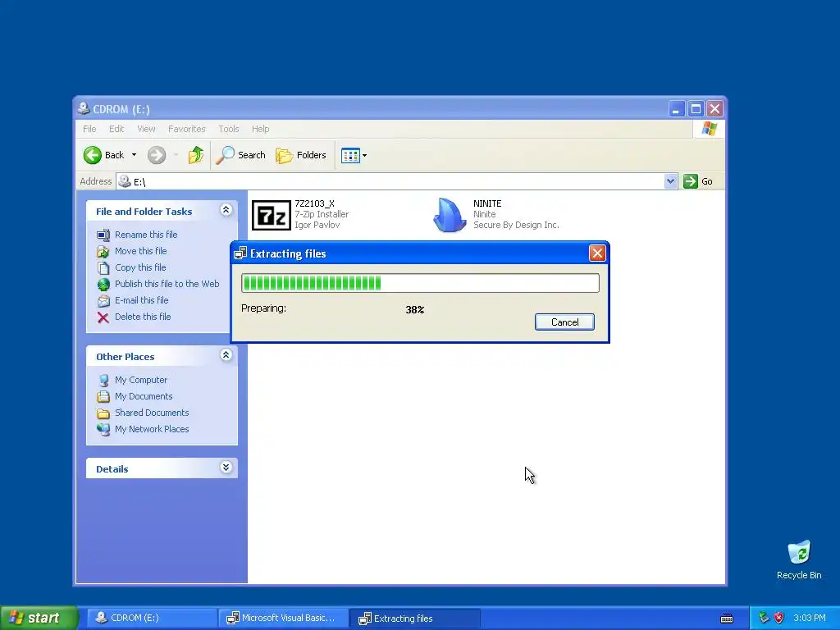Open the Favorites menu

186,129
